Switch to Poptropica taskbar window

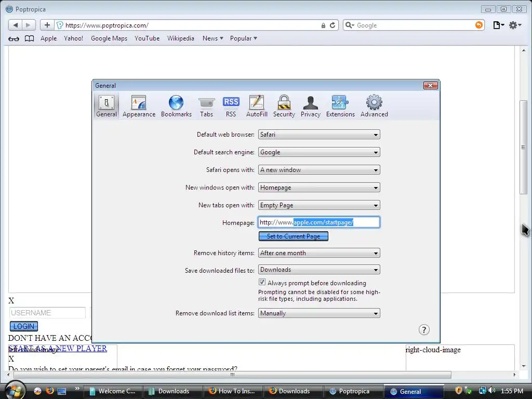click(x=353, y=391)
